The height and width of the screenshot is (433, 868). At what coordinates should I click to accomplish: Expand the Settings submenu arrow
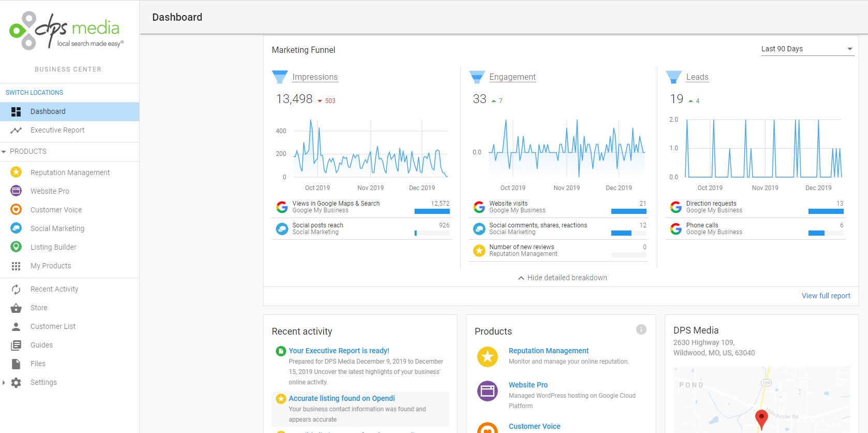coord(4,382)
